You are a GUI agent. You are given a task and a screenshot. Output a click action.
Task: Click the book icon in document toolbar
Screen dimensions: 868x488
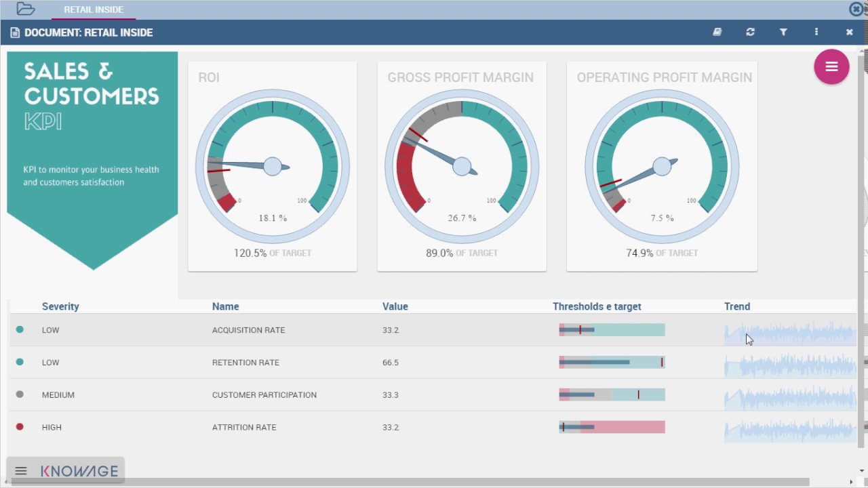(x=717, y=32)
